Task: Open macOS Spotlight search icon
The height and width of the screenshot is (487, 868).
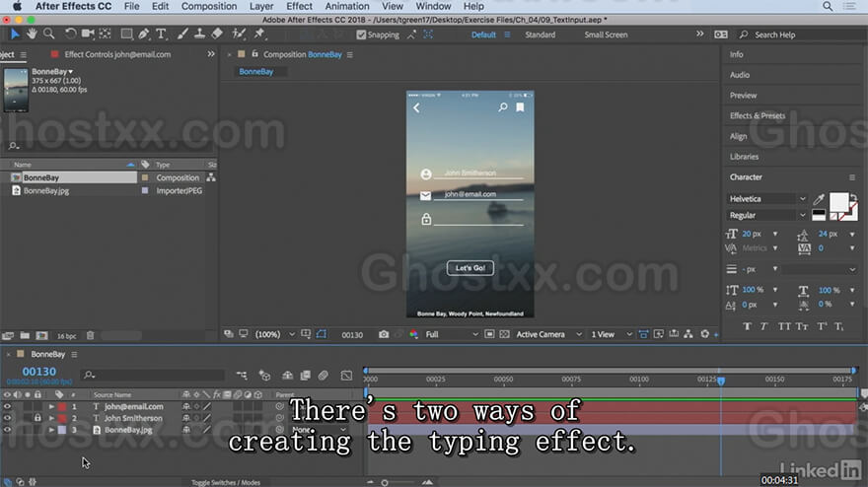Action: (827, 6)
